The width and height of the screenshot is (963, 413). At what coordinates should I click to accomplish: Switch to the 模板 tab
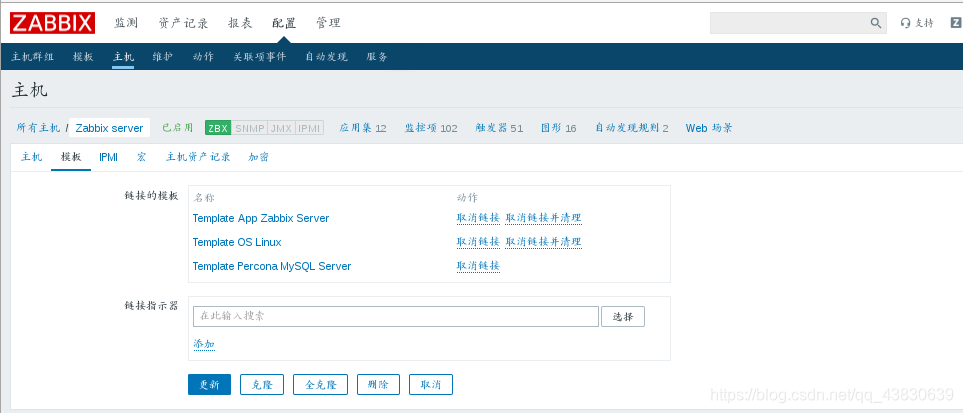click(x=71, y=157)
